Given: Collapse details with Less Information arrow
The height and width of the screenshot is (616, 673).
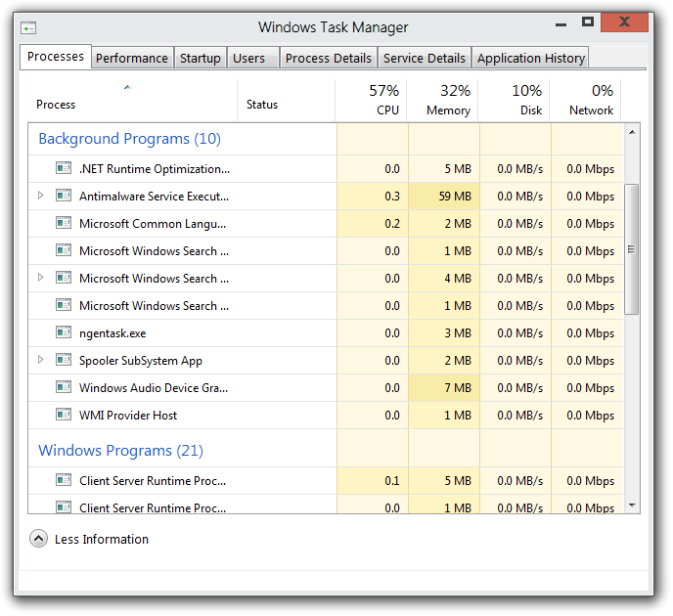Looking at the screenshot, I should (38, 539).
